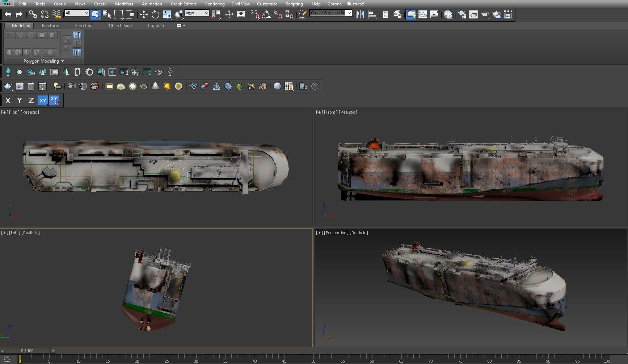Screen dimensions: 628x364
Task: Open Select by Name dialog
Action: (107, 14)
